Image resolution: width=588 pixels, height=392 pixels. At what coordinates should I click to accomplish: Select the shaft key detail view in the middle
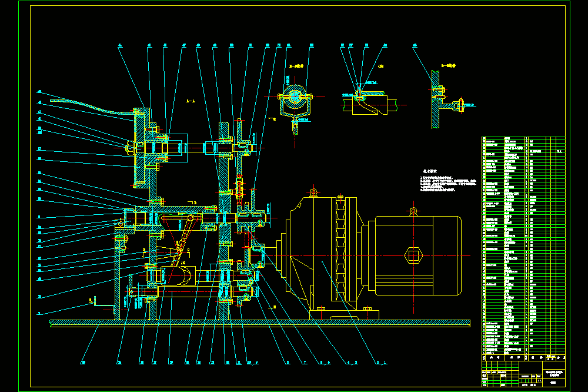tap(369, 101)
